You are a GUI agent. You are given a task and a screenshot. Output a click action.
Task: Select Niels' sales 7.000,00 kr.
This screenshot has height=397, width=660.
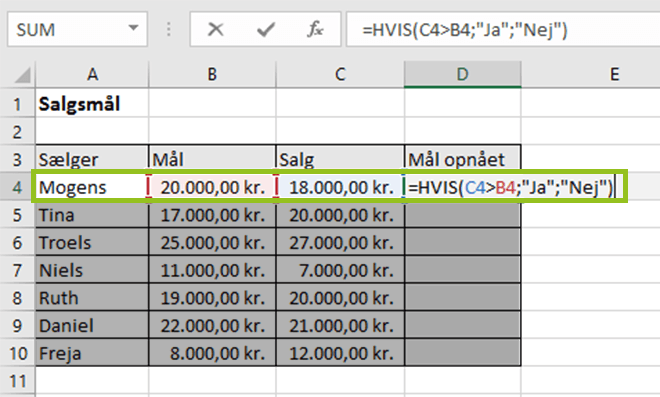[x=340, y=270]
